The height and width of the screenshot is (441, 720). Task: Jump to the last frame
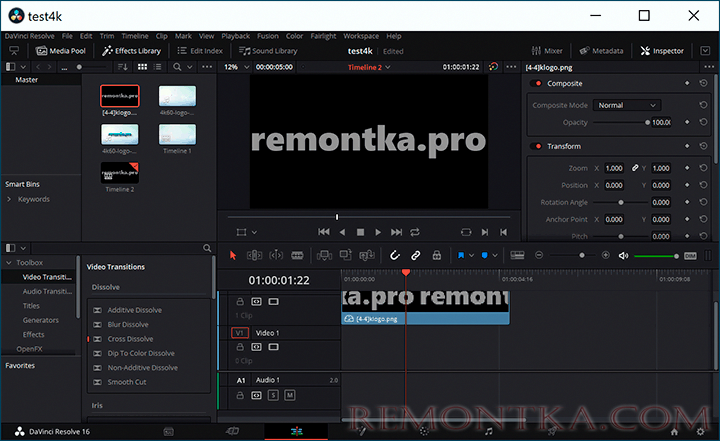[396, 232]
